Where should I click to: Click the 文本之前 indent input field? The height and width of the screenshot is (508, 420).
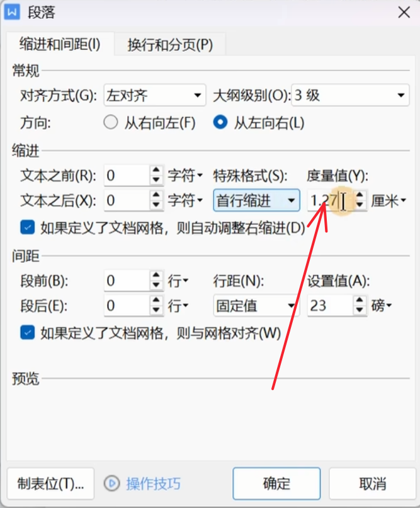[x=127, y=175]
